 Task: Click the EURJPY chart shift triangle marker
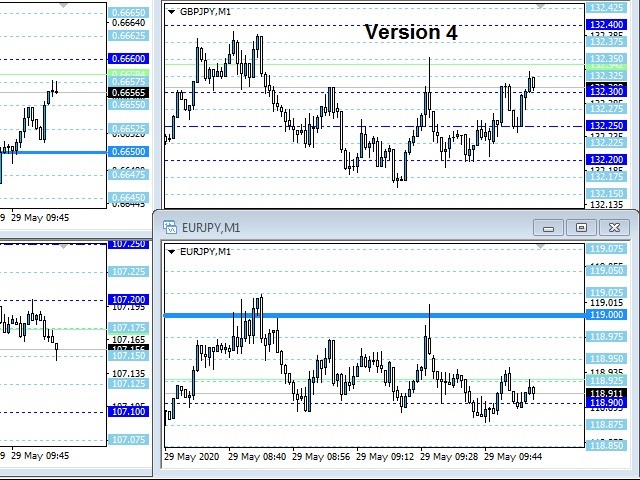(540, 247)
